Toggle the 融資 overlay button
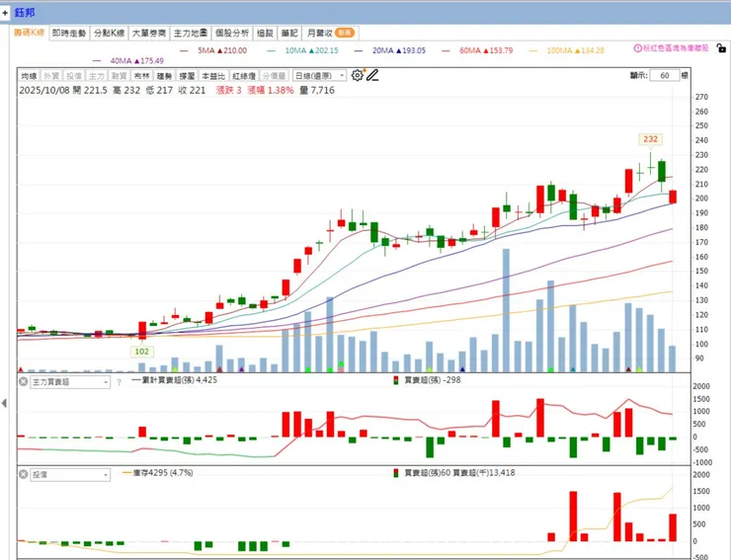This screenshot has height=560, width=731. pyautogui.click(x=119, y=75)
